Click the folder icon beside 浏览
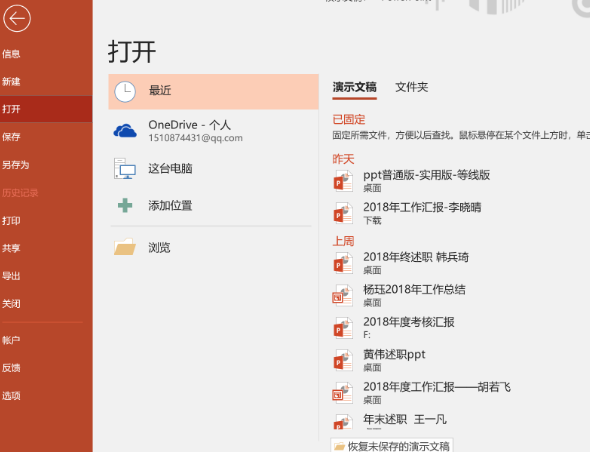The width and height of the screenshot is (590, 452). (x=125, y=247)
